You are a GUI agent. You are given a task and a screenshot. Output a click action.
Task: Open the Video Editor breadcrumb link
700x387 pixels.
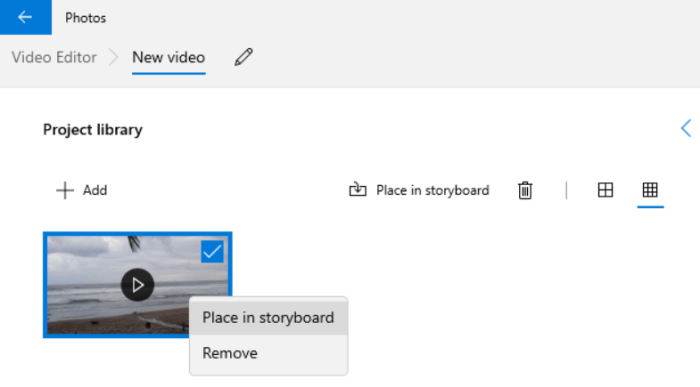click(x=54, y=57)
